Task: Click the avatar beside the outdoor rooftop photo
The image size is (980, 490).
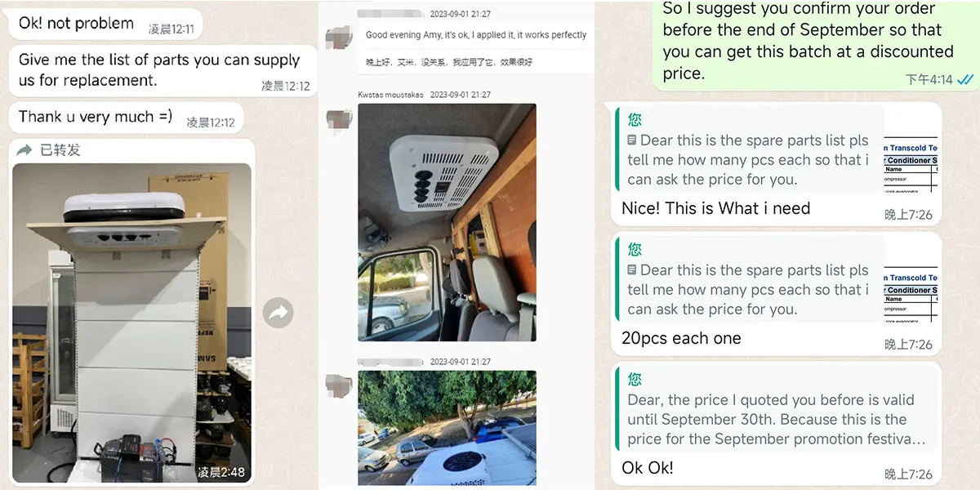Action: 338,385
